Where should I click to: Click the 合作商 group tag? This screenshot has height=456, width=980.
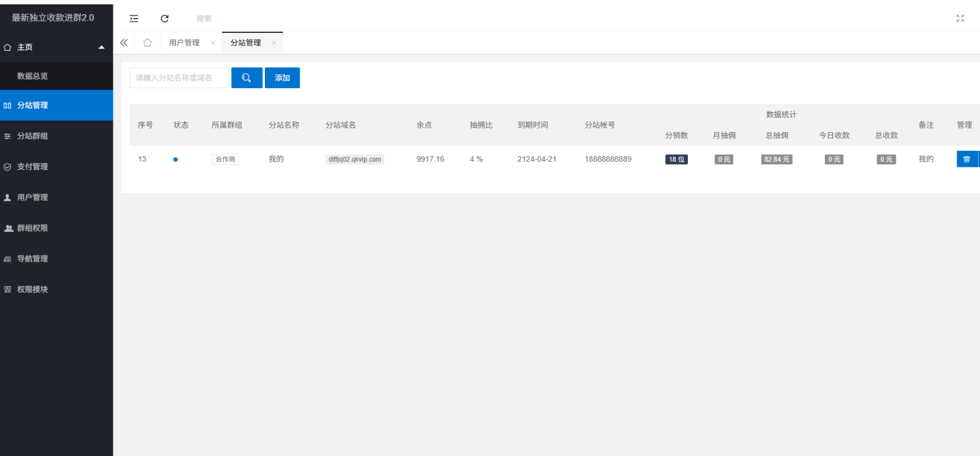(225, 159)
